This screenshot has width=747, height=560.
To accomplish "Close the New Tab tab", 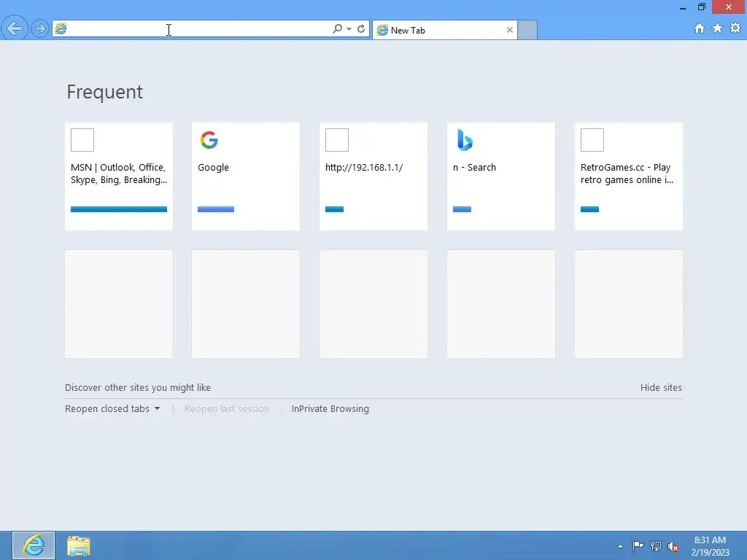I will click(510, 30).
